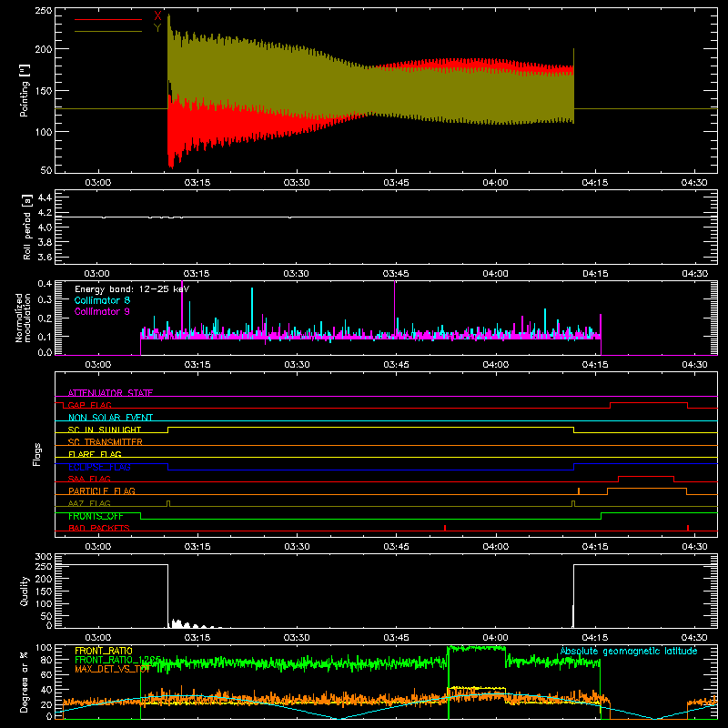This screenshot has height=728, width=728.
Task: Select the red legend line for X
Action: tap(108, 19)
